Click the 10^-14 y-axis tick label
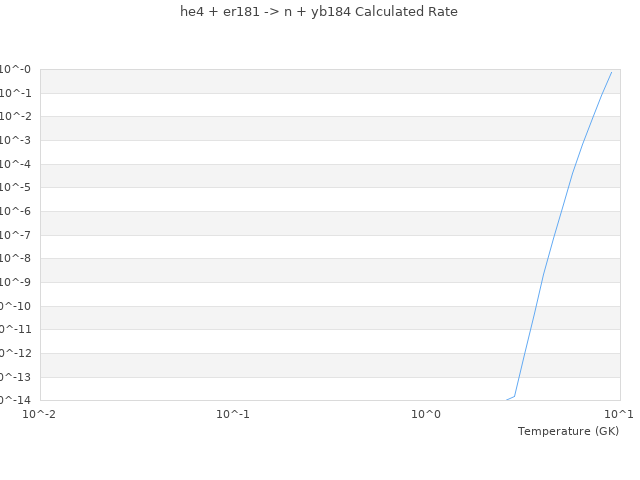 [15, 400]
